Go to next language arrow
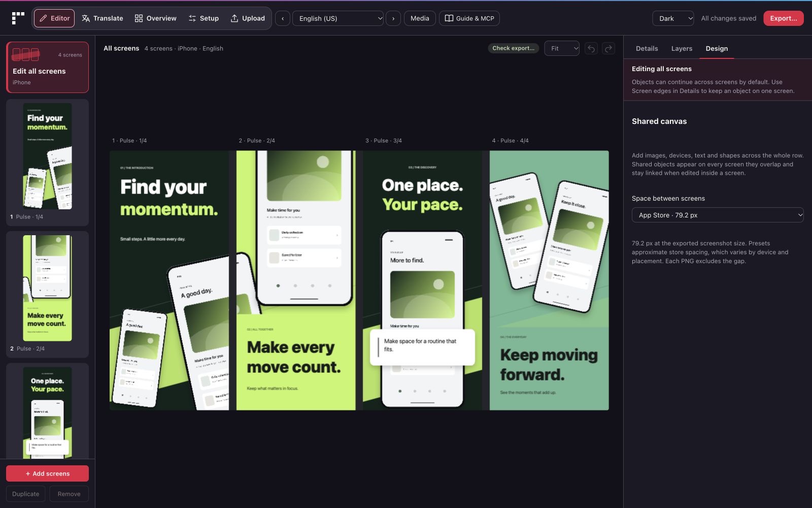Viewport: 812px width, 508px height. tap(393, 18)
